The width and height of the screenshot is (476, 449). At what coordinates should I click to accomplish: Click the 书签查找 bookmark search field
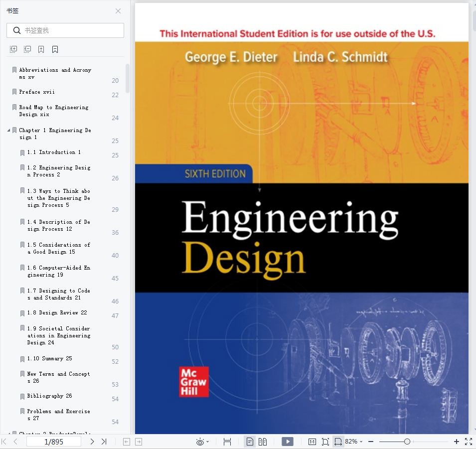click(65, 30)
